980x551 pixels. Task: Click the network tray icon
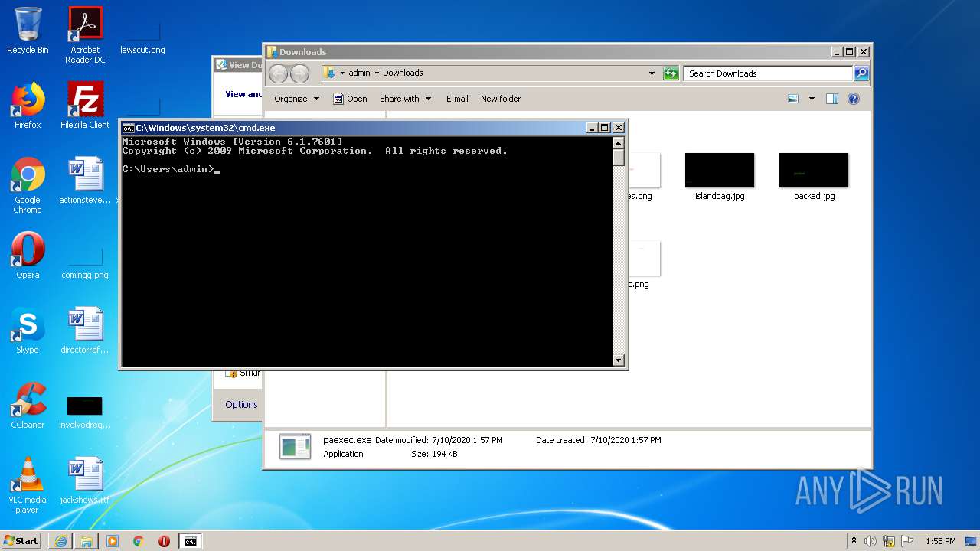[x=889, y=541]
